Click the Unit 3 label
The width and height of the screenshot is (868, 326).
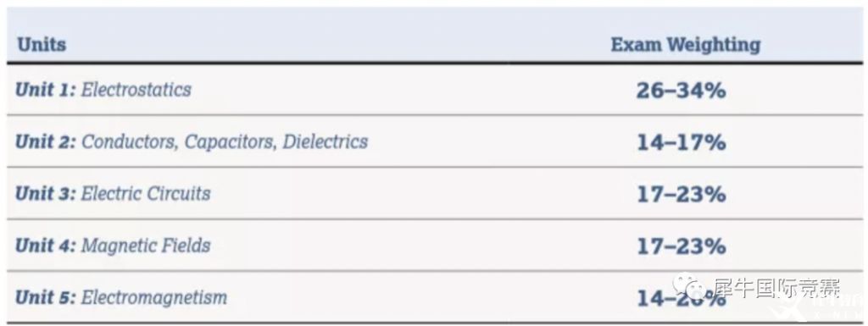point(46,193)
